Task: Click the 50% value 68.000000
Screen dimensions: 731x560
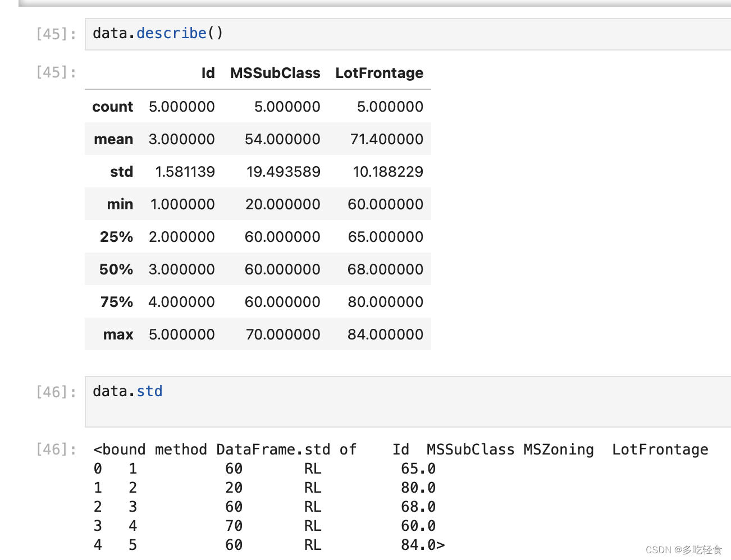Action: coord(386,269)
